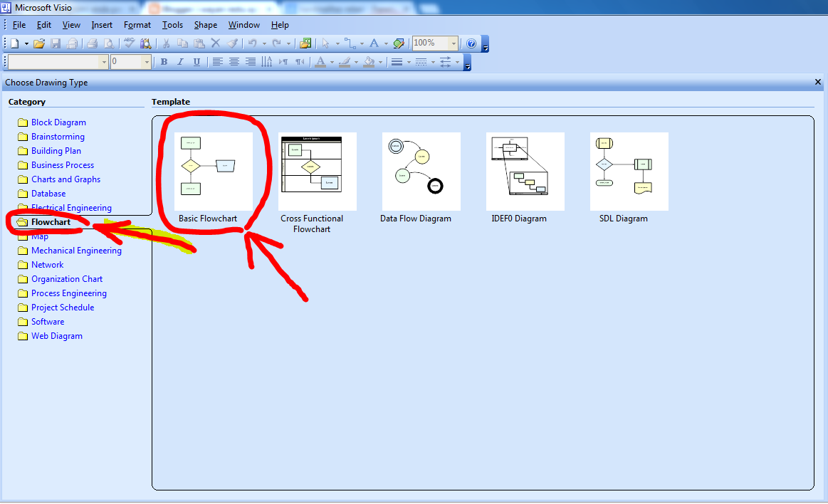The height and width of the screenshot is (504, 828).
Task: Open the Redo history dropdown arrow
Action: coord(288,44)
